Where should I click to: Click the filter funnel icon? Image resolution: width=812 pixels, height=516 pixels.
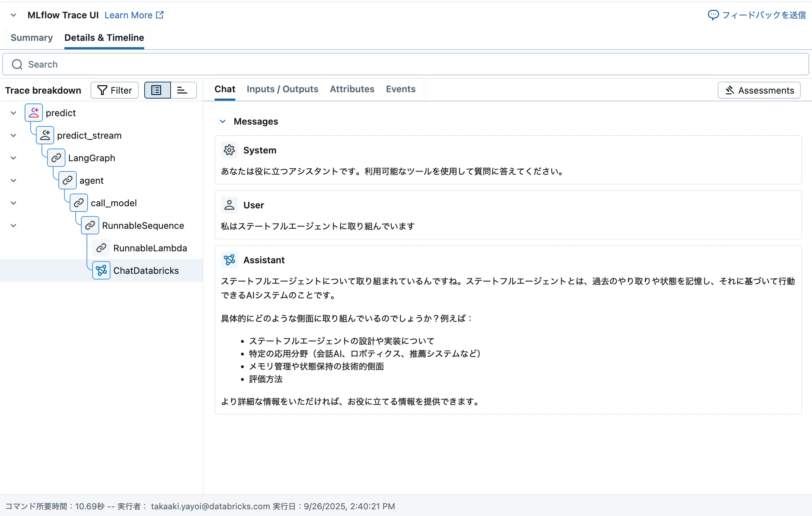point(102,90)
